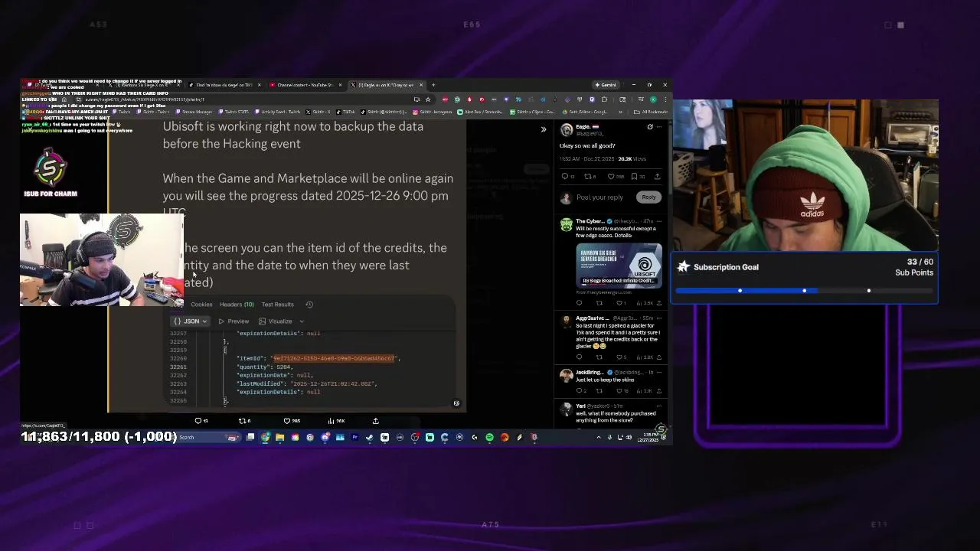
Task: Like The Cyber... reply
Action: [x=621, y=303]
